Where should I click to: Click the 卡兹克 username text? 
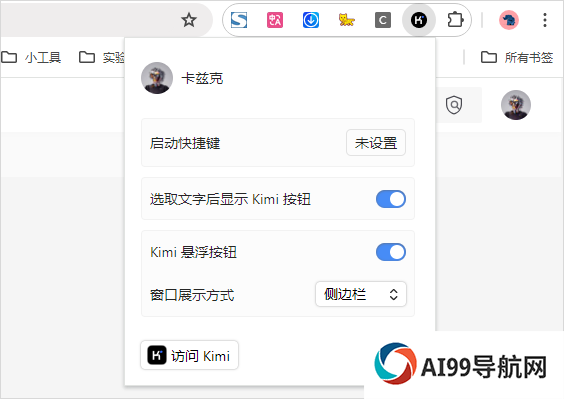coord(202,78)
